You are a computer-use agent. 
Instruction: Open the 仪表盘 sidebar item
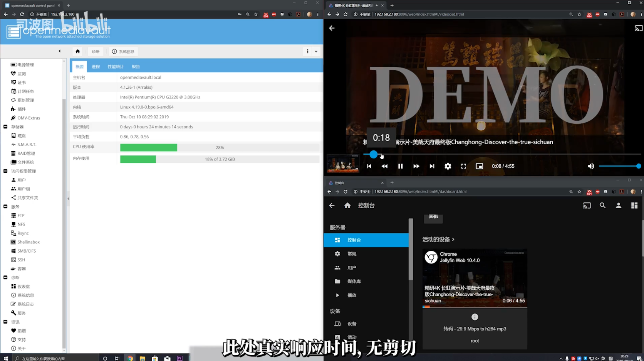pyautogui.click(x=20, y=287)
